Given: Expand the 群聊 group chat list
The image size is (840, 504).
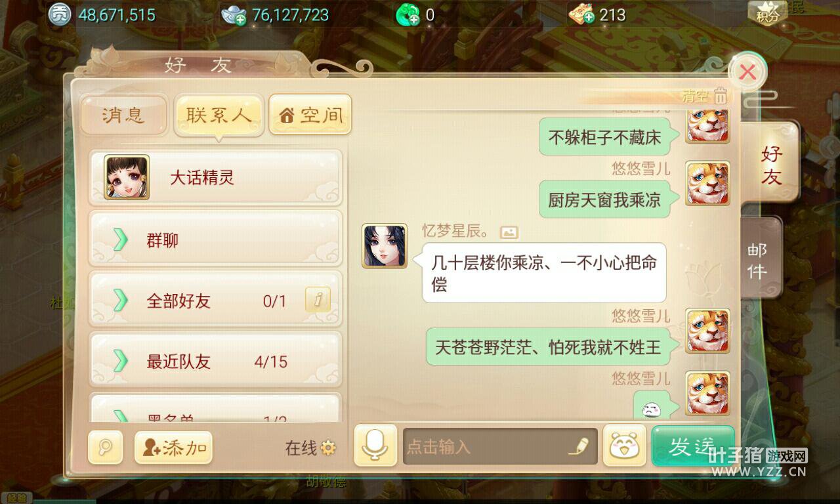Looking at the screenshot, I should pyautogui.click(x=215, y=240).
